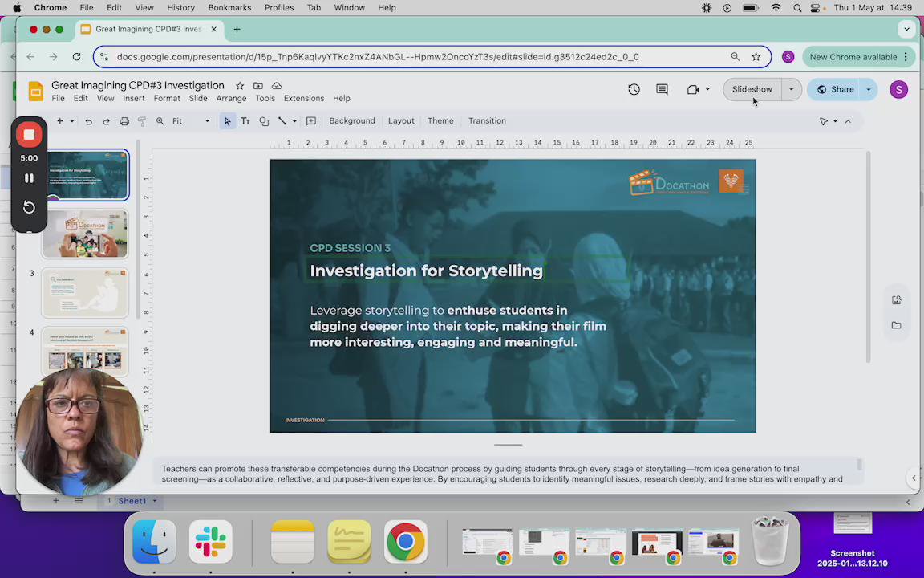Open Slack from the dock
Image resolution: width=924 pixels, height=578 pixels.
click(211, 542)
